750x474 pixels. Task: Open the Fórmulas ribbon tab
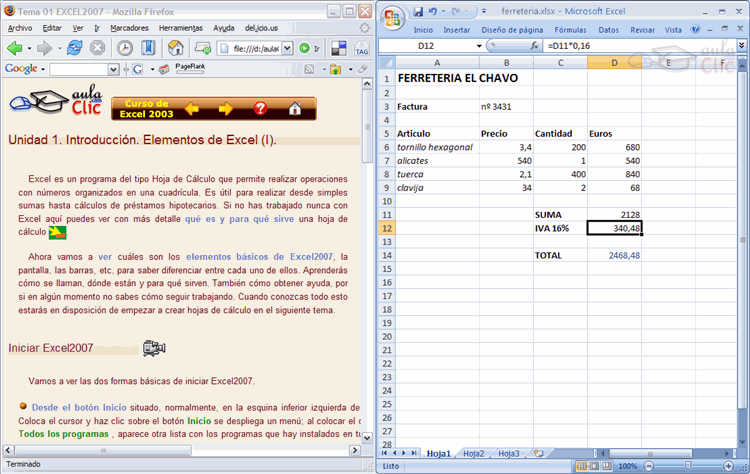click(x=571, y=30)
